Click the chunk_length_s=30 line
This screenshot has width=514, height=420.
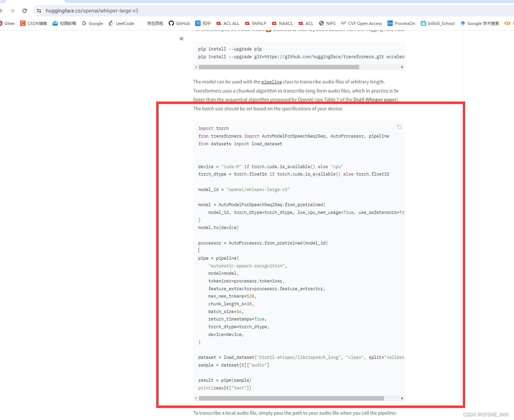coord(231,304)
